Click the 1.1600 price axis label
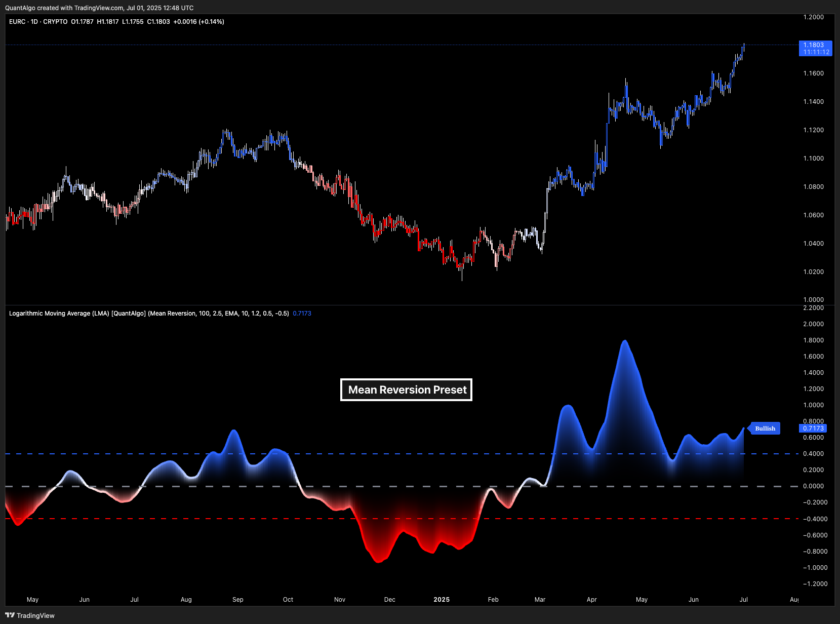Screen dimensions: 840x624 click(813, 73)
